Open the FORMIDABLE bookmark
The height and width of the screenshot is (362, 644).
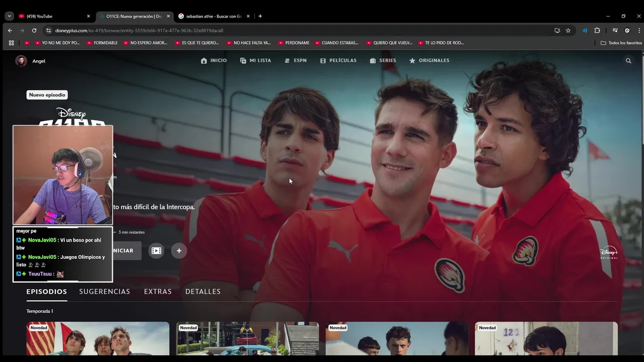tap(102, 43)
